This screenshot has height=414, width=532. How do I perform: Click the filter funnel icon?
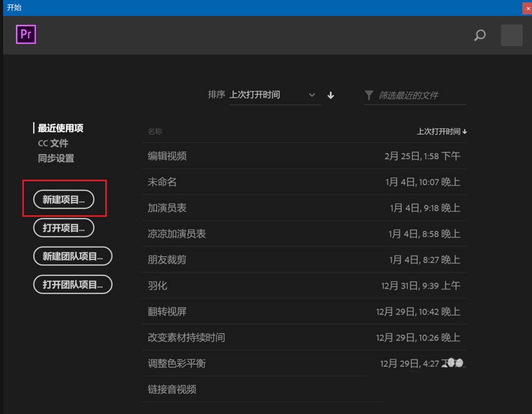tap(369, 95)
